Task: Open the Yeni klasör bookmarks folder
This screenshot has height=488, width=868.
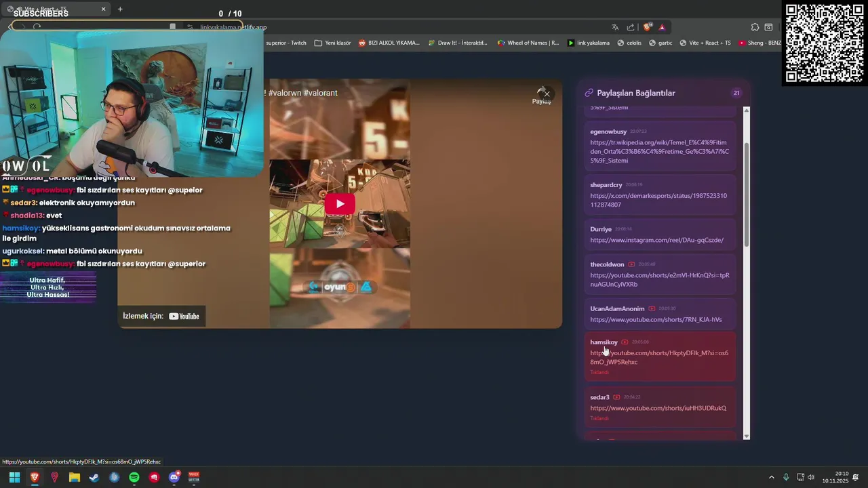Action: [332, 43]
